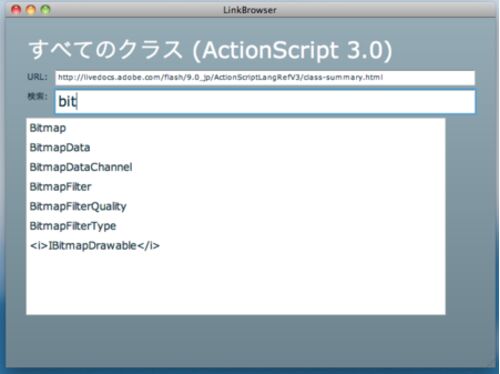
Task: Focus the search field containing "bit"
Action: coord(265,101)
